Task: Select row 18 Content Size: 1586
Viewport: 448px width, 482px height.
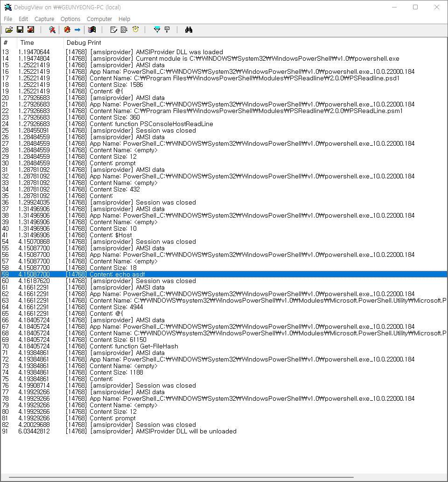Action: 224,85
